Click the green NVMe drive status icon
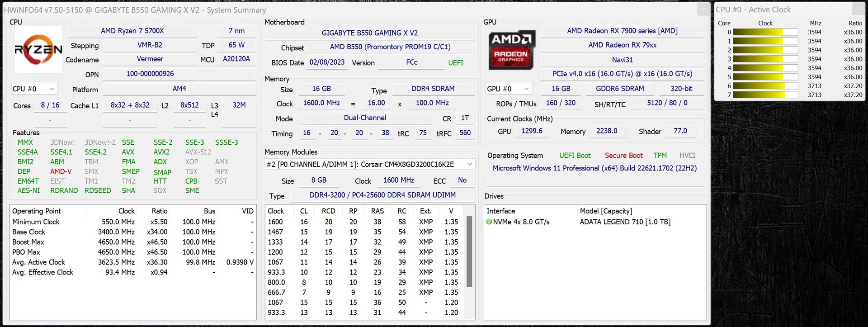Screen dimensions: 868x327 pyautogui.click(x=489, y=222)
